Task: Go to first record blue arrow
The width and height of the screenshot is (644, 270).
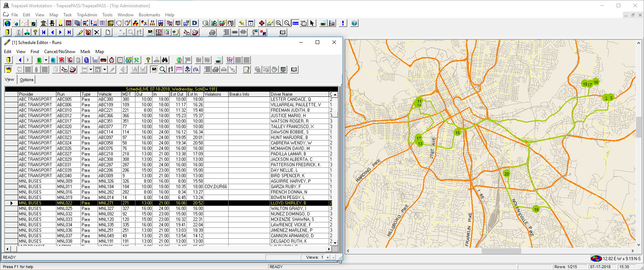Action: click(44, 32)
